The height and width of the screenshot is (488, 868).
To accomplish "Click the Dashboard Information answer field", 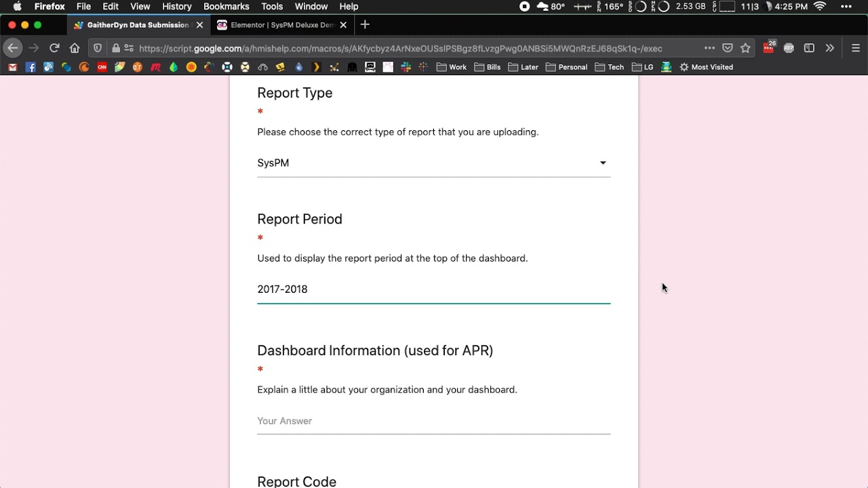I will pos(433,421).
